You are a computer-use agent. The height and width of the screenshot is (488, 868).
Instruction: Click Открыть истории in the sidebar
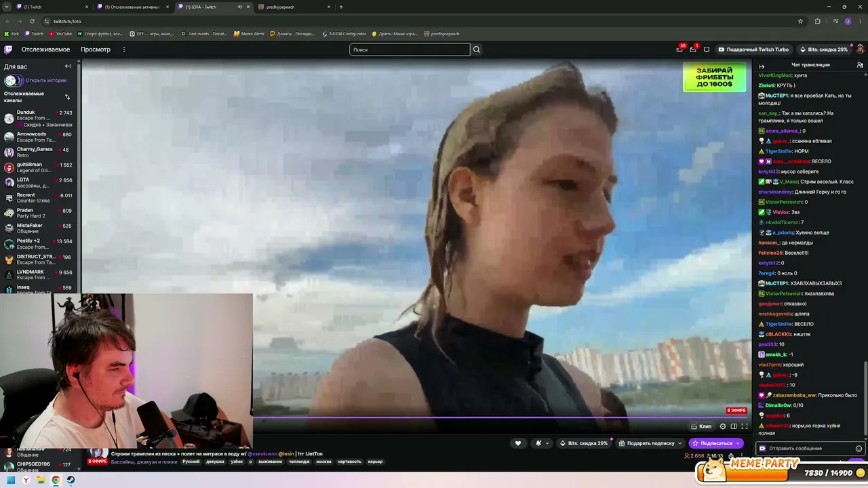[46, 80]
